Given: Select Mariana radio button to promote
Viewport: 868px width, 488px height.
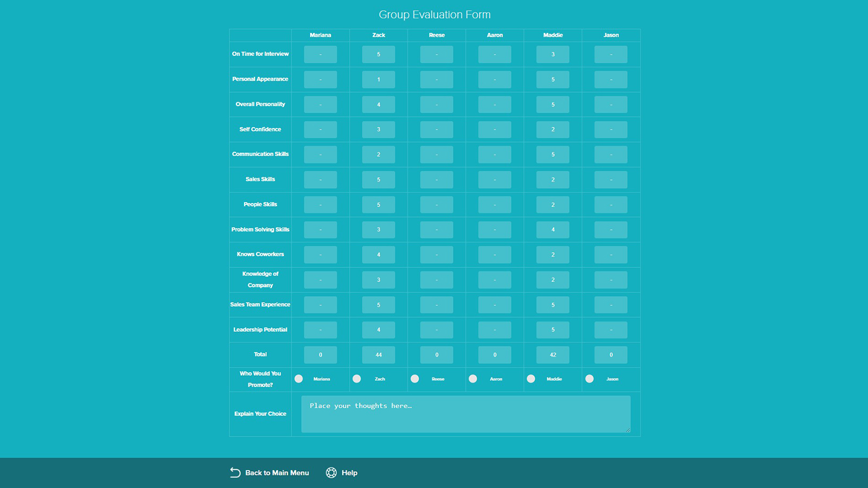Looking at the screenshot, I should 299,379.
